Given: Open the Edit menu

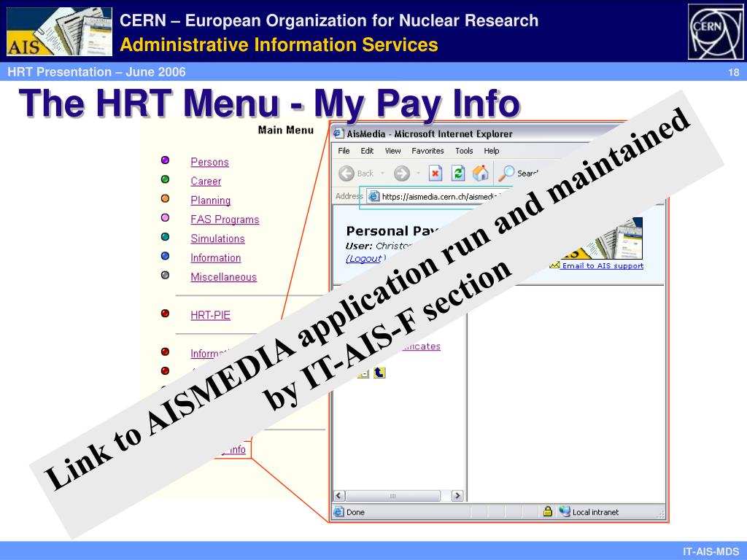Looking at the screenshot, I should point(367,151).
